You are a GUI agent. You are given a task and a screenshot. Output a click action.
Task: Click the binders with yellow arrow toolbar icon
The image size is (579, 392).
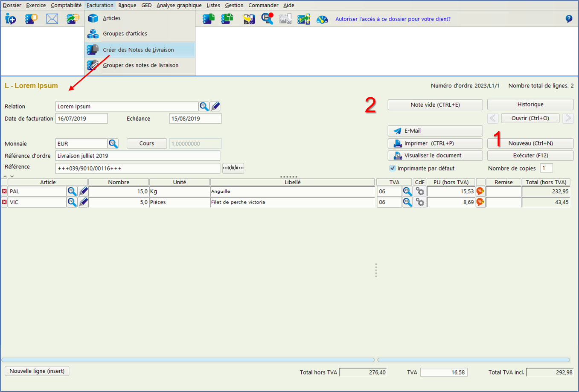click(x=248, y=19)
